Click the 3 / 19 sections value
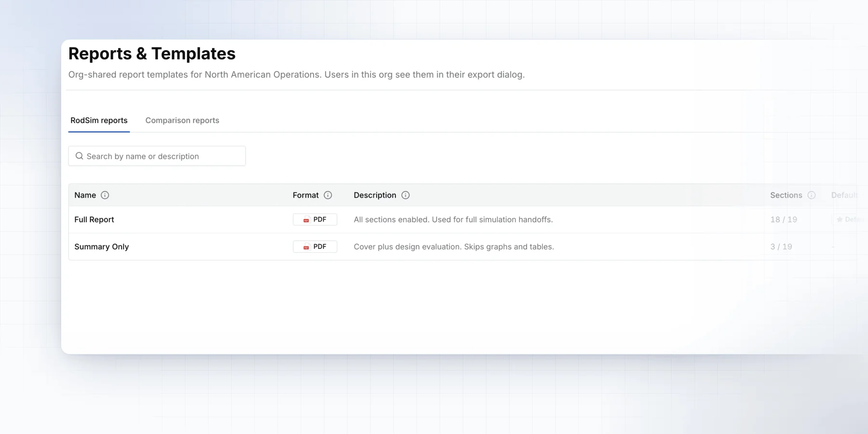 coord(781,246)
